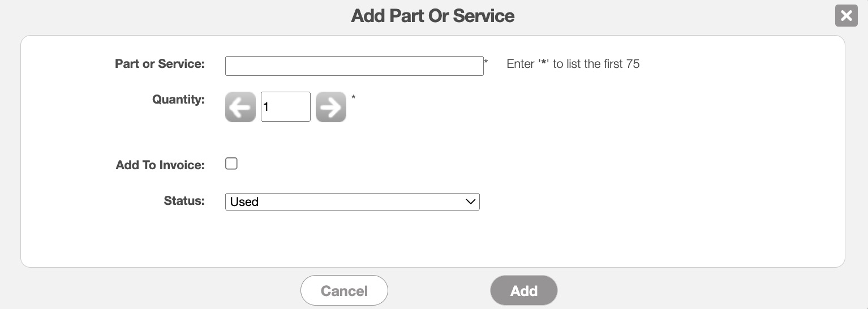
Task: Click the "Add To Invoice:" label
Action: pos(160,165)
